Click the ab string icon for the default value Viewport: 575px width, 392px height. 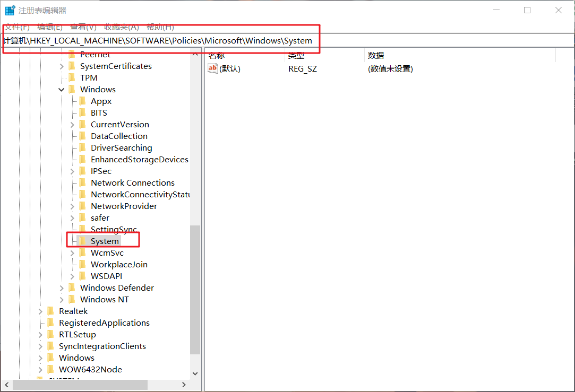coord(212,68)
